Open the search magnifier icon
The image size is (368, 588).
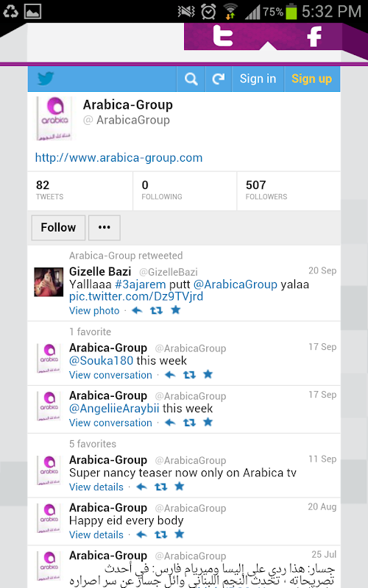(191, 79)
